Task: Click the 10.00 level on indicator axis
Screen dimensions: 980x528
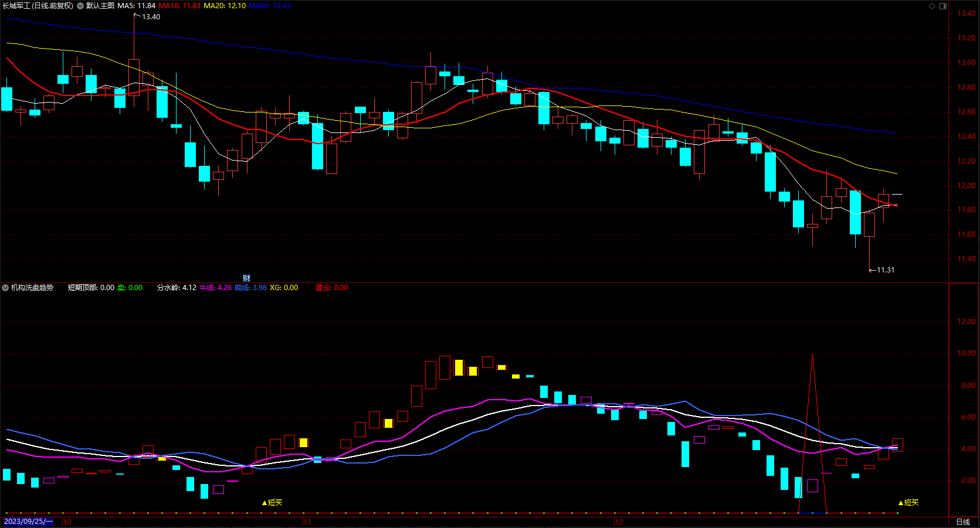Action: (x=967, y=353)
